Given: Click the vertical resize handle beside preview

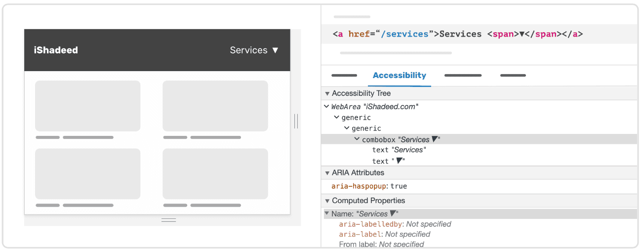Looking at the screenshot, I should click(x=296, y=121).
